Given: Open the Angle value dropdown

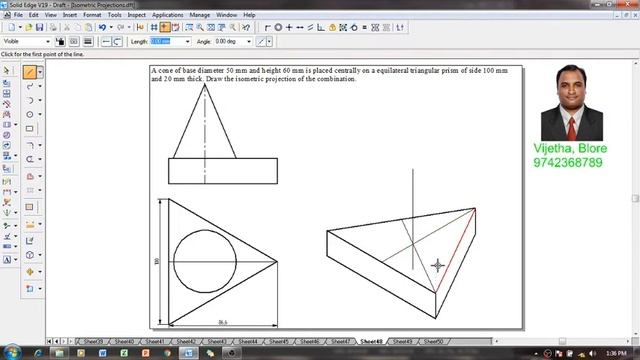Looking at the screenshot, I should coord(249,42).
